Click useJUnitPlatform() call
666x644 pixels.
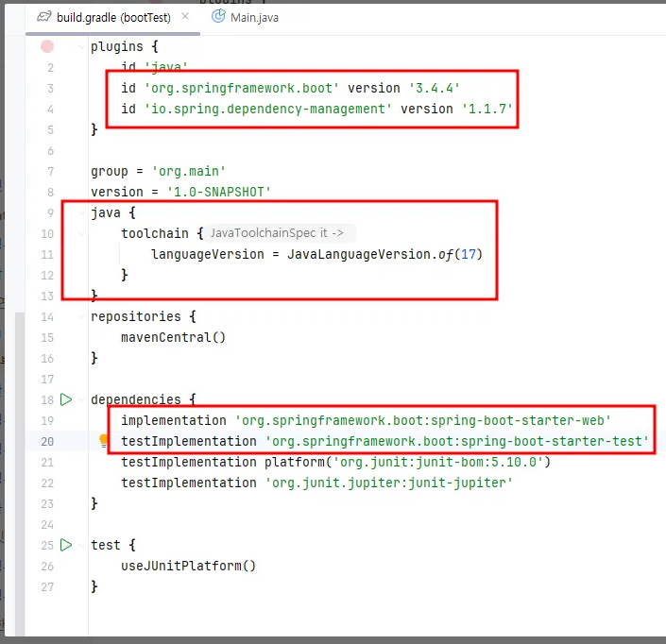point(189,566)
